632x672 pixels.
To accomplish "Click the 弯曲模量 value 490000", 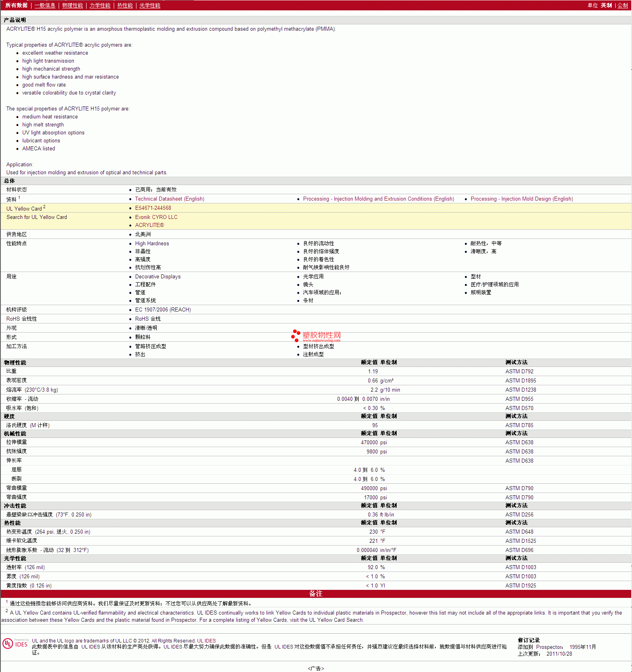I will point(369,488).
